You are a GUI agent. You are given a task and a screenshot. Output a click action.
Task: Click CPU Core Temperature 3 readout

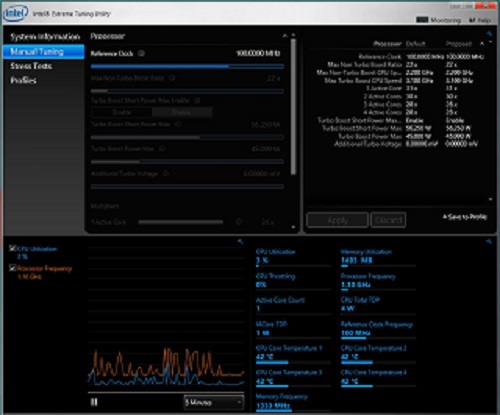[x=293, y=377]
